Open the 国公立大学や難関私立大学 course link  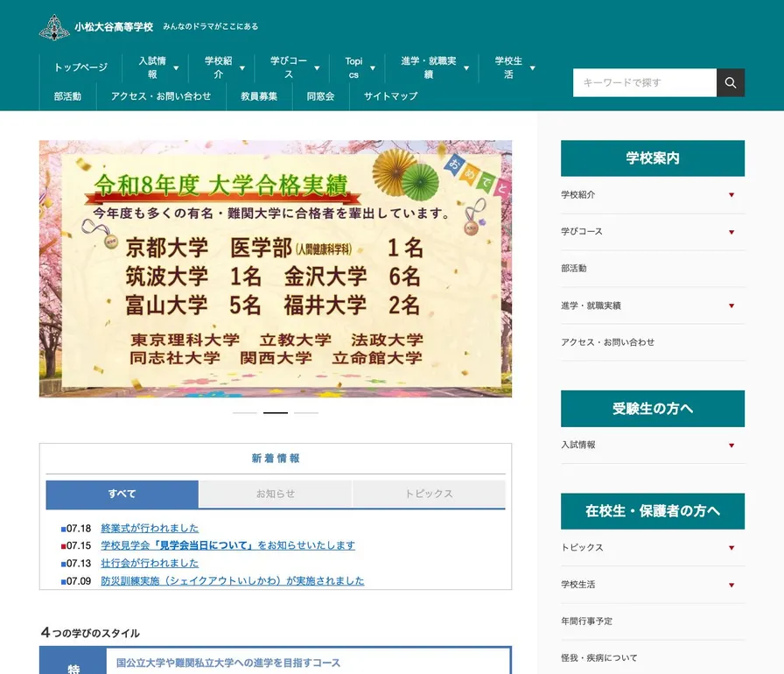(x=228, y=663)
